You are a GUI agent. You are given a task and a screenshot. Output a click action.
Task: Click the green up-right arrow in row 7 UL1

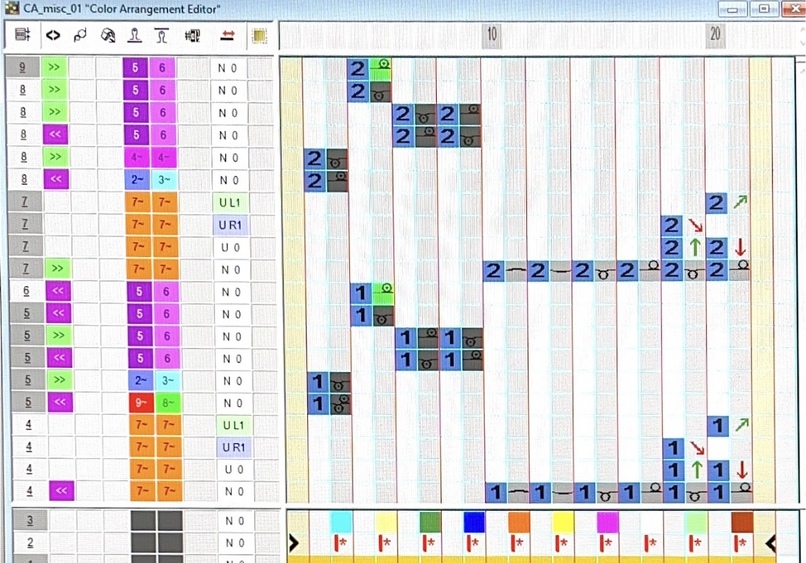pos(740,202)
